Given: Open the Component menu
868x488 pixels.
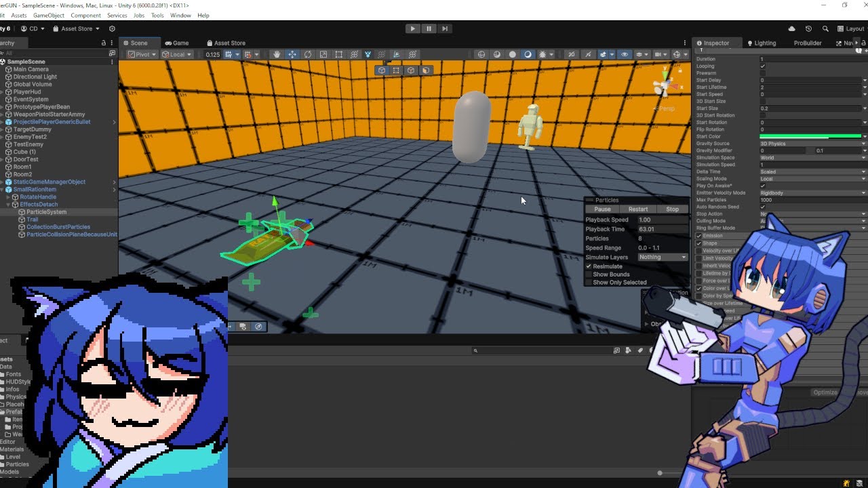Looking at the screenshot, I should (85, 15).
